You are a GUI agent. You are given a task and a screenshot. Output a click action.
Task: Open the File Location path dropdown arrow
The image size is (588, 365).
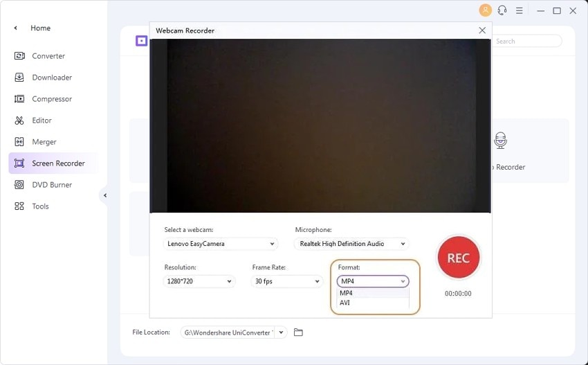coord(281,332)
